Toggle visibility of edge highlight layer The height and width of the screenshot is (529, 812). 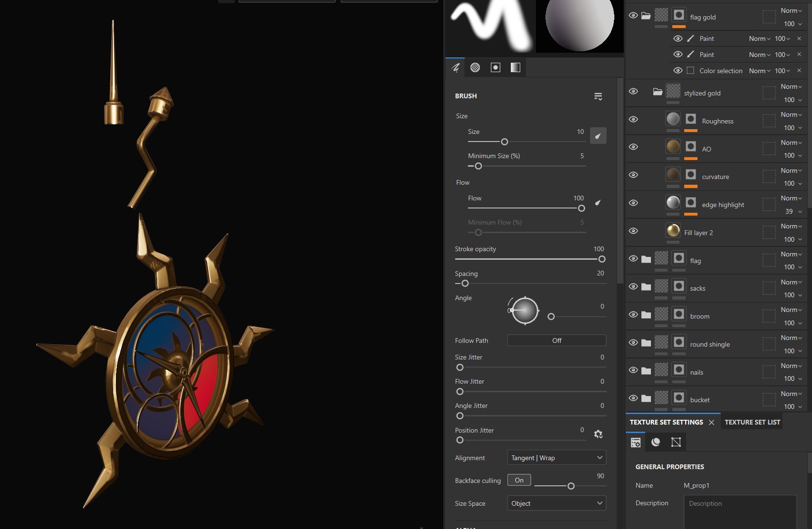coord(633,203)
